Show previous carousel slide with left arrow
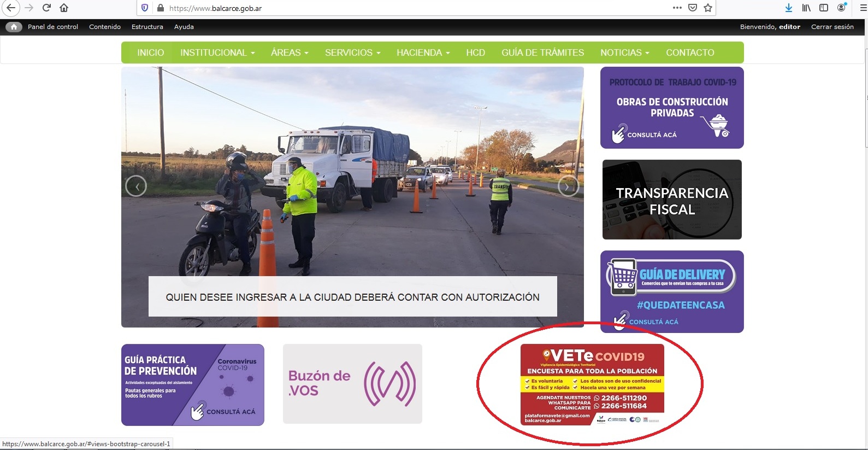Screen dimensions: 868x450 (x=136, y=186)
